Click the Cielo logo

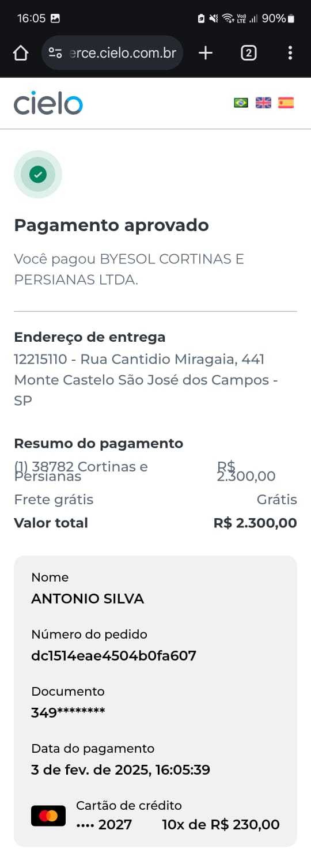(x=48, y=103)
